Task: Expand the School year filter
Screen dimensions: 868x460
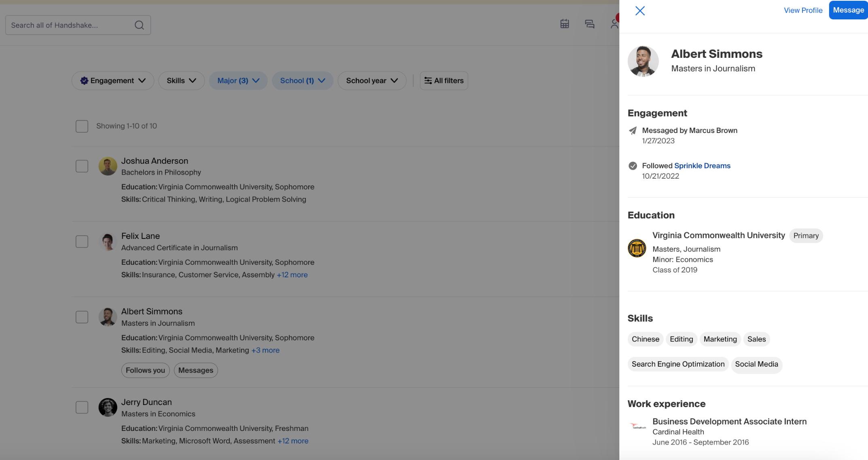Action: point(371,80)
